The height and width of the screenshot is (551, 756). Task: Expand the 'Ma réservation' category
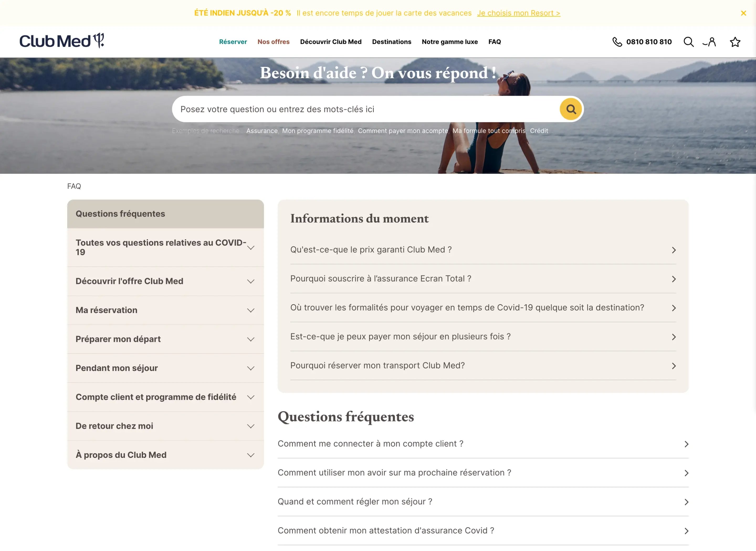[x=165, y=310]
